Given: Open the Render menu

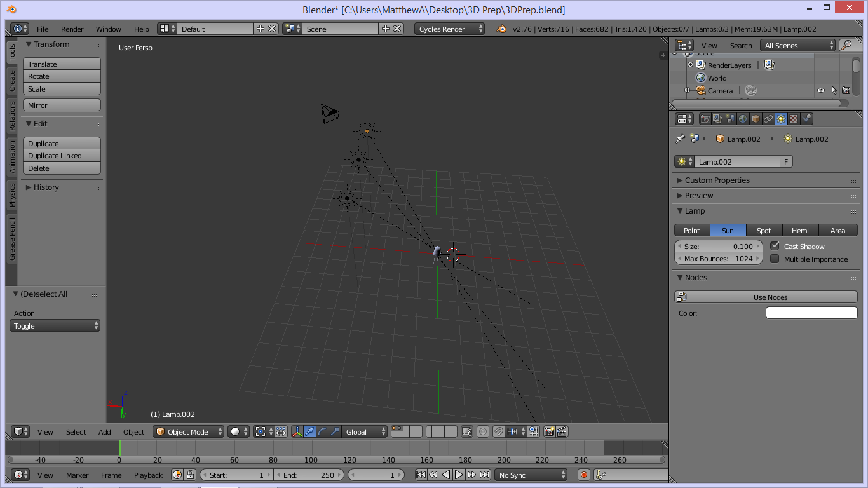Looking at the screenshot, I should point(72,29).
